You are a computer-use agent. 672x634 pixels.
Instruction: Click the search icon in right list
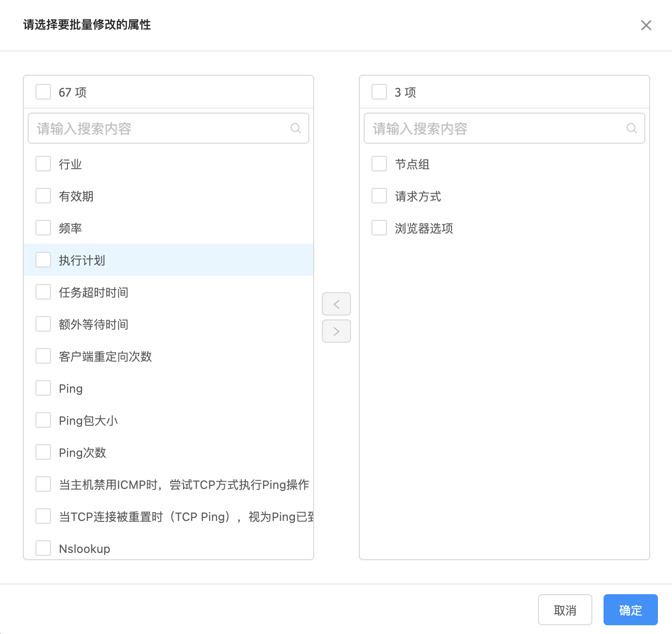click(x=631, y=128)
